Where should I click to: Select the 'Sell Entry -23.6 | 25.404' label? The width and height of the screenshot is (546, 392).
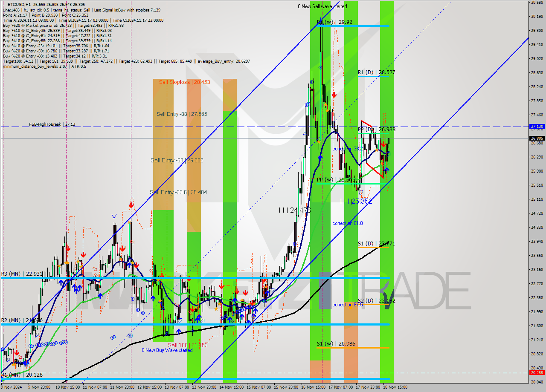pyautogui.click(x=178, y=192)
